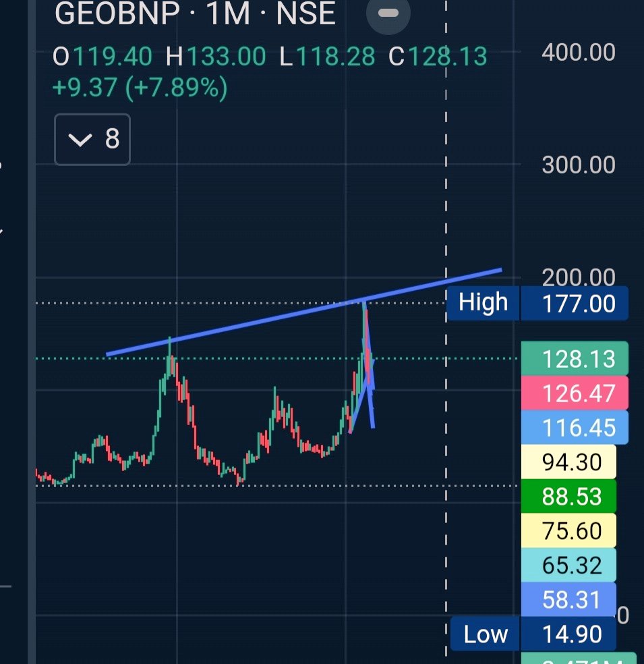Click the Low label tag
The height and width of the screenshot is (664, 644).
click(485, 634)
